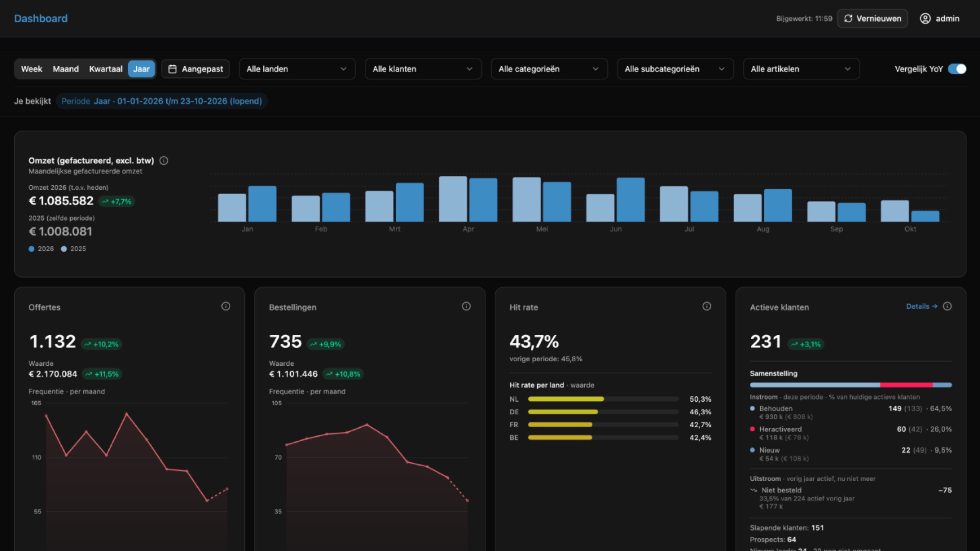The width and height of the screenshot is (980, 551).
Task: Click the Vernieuwen button label
Action: [x=879, y=18]
